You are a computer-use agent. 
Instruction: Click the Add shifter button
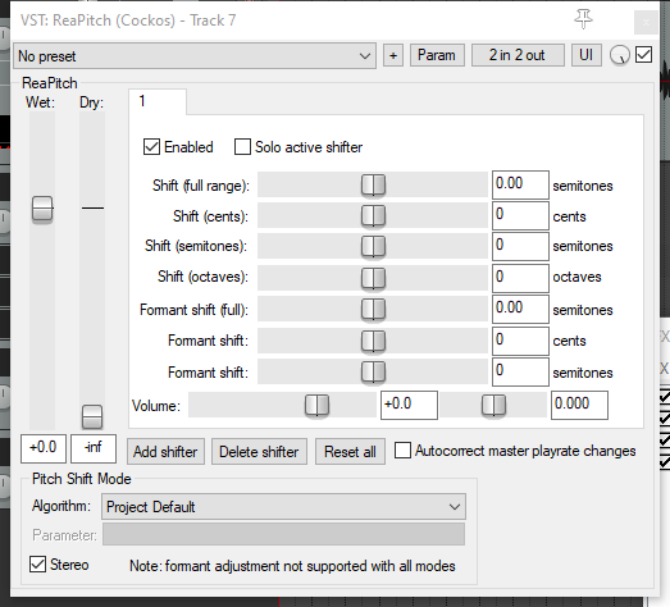click(166, 452)
